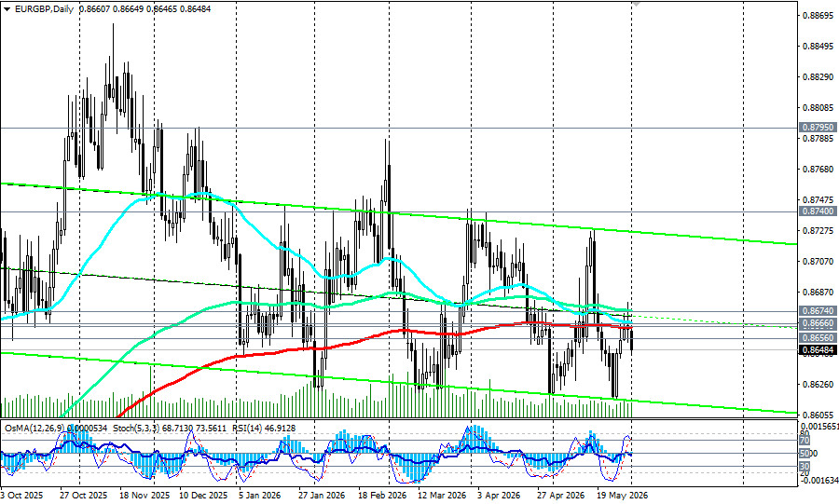Viewport: 839px width, 504px height.
Task: Click the chart shift triangle marker at top
Action: [x=636, y=3]
